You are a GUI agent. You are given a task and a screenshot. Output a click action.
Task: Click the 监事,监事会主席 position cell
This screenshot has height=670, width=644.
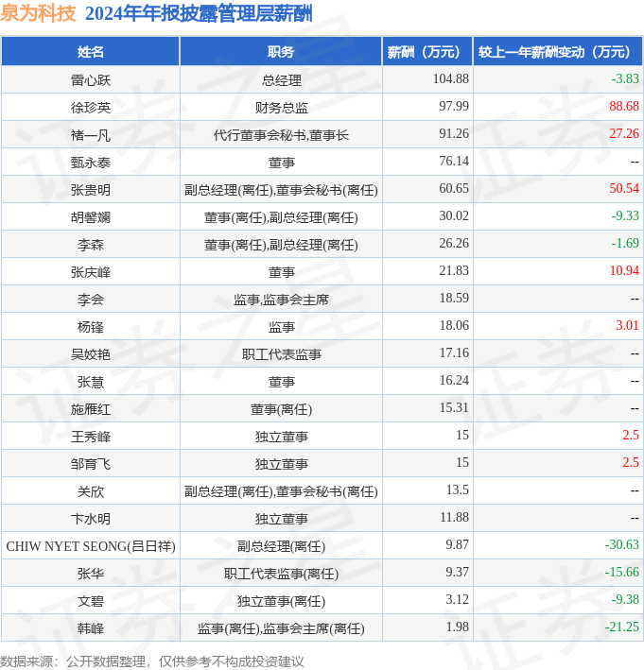tap(281, 300)
